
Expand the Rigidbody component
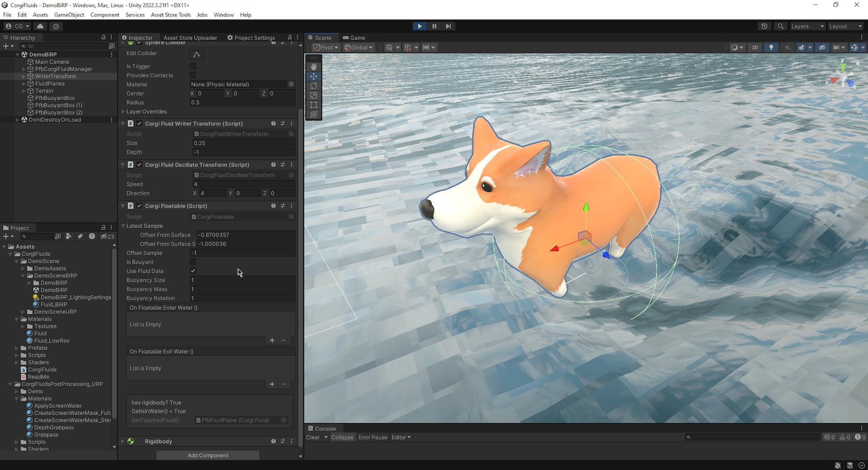click(x=123, y=441)
